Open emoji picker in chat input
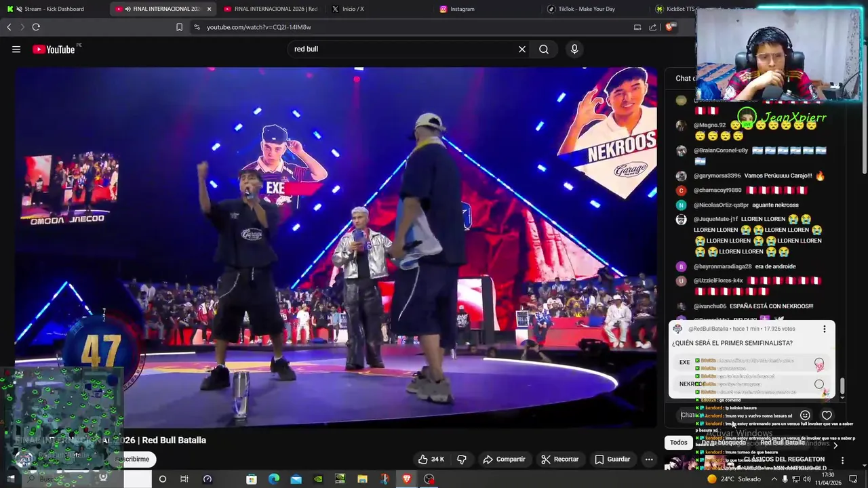 (805, 415)
